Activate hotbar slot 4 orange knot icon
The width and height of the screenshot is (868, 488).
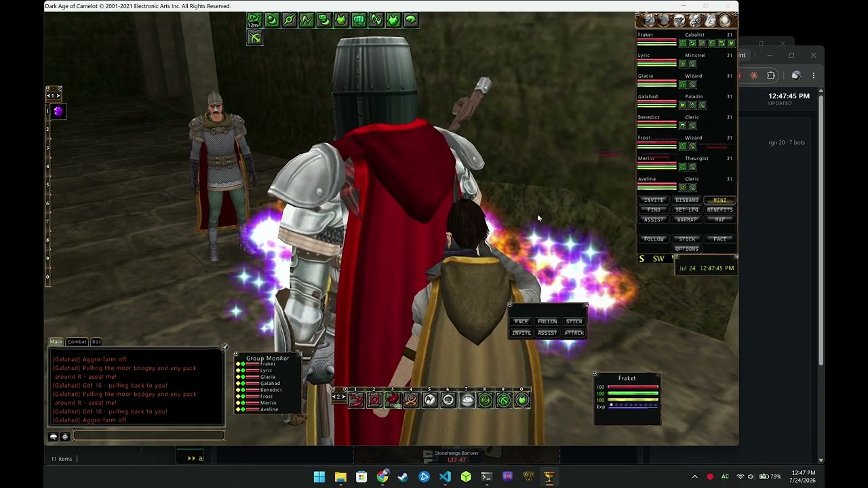411,401
